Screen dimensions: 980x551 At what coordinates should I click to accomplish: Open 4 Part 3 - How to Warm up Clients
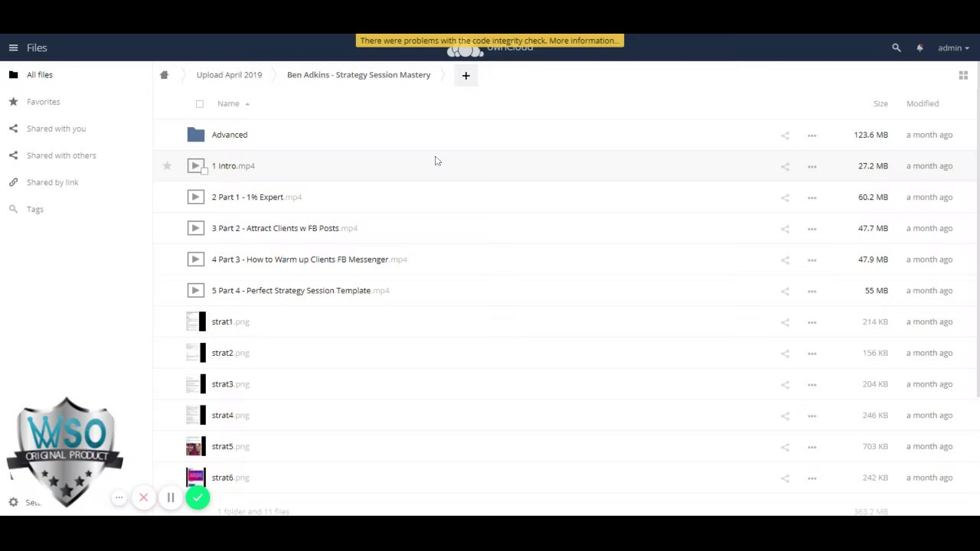pos(309,259)
